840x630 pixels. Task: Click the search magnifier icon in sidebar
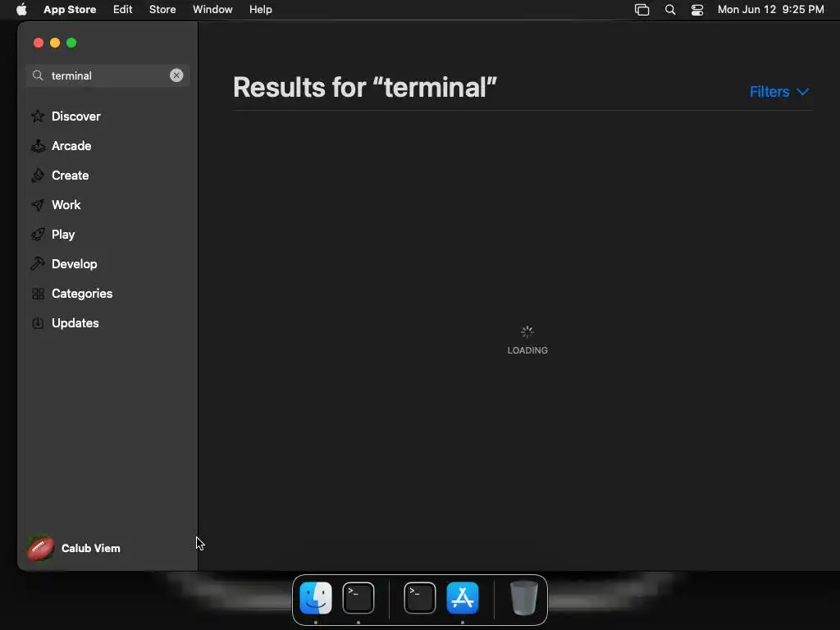(38, 75)
